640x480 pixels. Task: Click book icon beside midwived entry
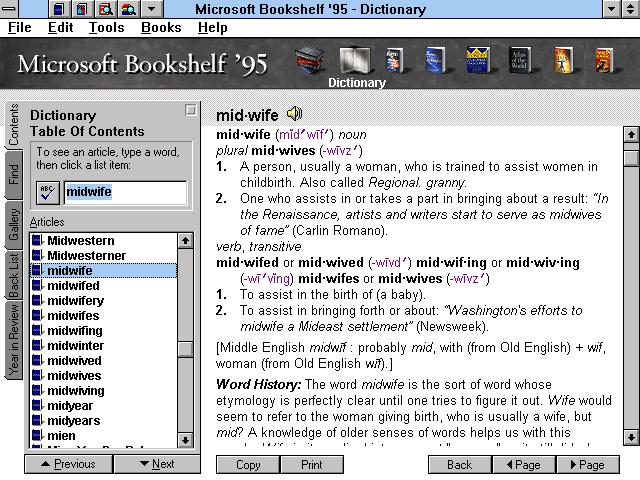pos(37,360)
